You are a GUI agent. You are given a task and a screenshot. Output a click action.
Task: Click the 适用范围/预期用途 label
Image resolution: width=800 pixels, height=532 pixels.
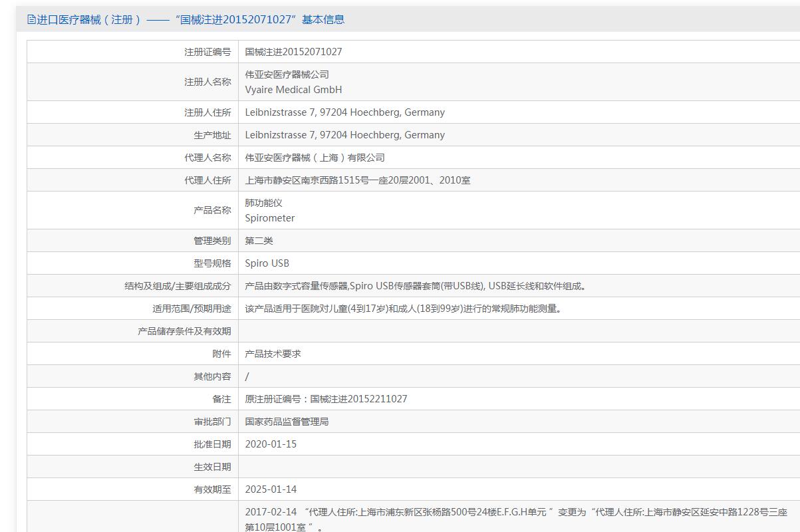pyautogui.click(x=192, y=309)
